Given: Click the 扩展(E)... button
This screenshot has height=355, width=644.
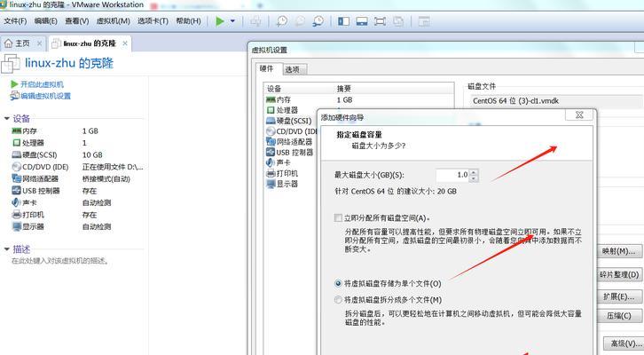Looking at the screenshot, I should [619, 296].
